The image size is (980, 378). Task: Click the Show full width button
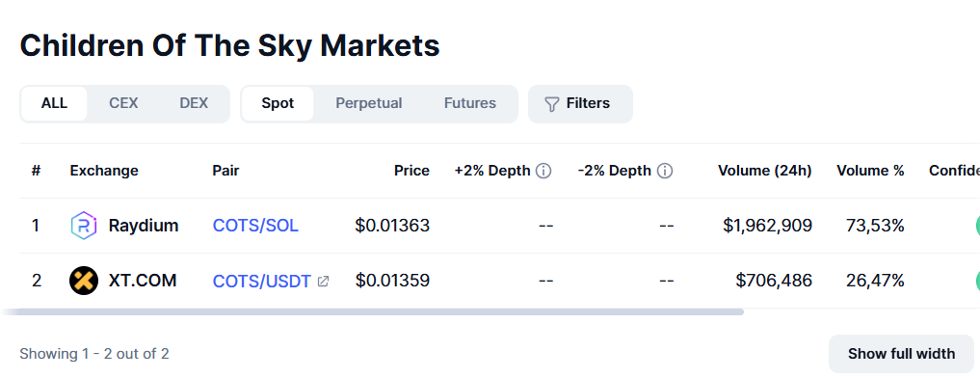901,354
